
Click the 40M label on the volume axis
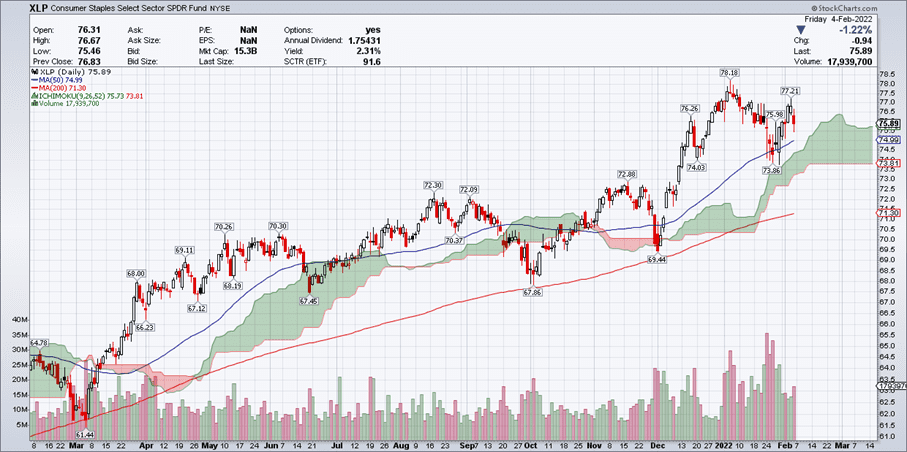(21, 320)
